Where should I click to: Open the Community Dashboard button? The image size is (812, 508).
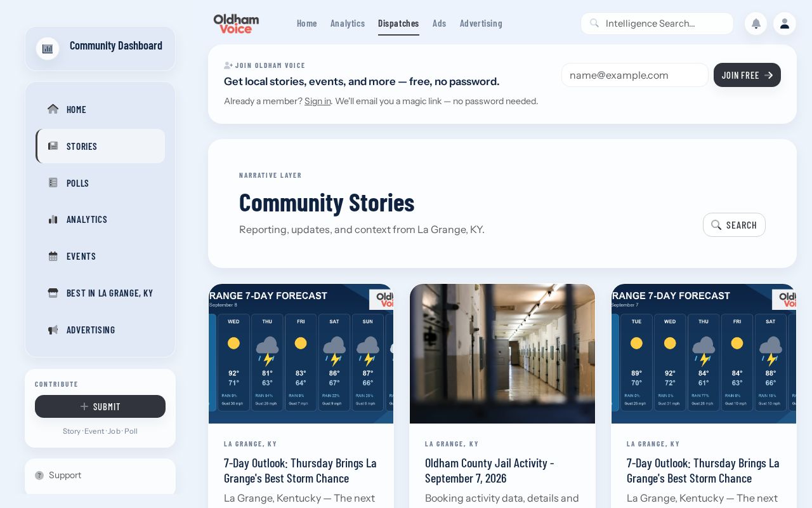coord(100,48)
